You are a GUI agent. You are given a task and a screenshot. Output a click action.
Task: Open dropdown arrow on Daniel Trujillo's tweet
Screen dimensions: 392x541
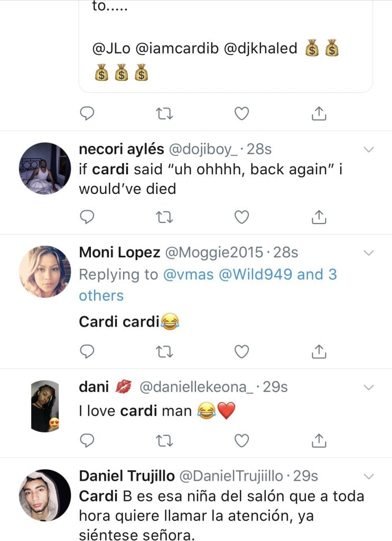tap(369, 477)
